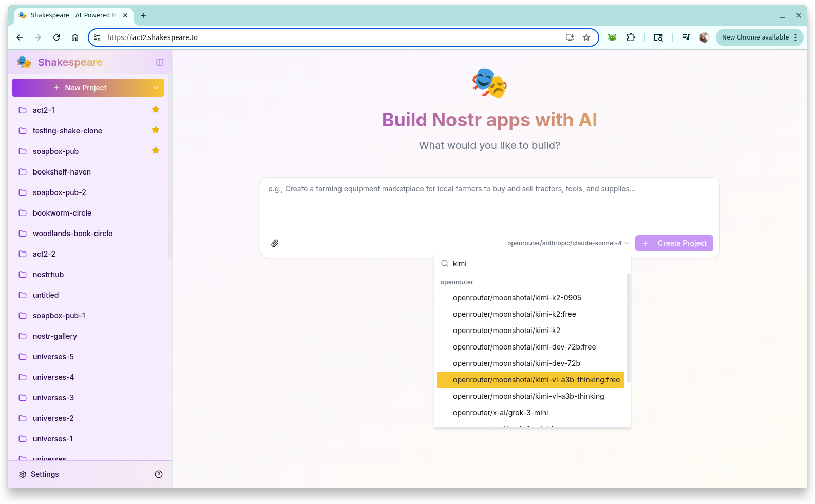
Task: Open the claude-sonnet-4 model selector
Action: [x=567, y=243]
